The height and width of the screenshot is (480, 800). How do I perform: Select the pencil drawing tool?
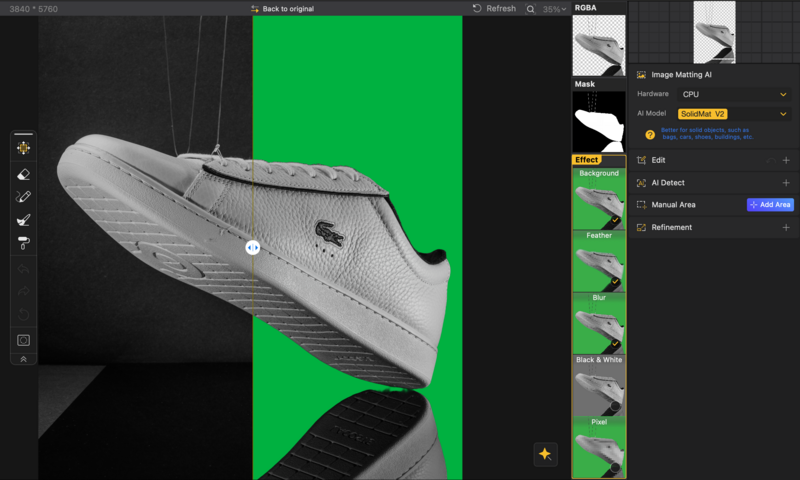pos(23,197)
